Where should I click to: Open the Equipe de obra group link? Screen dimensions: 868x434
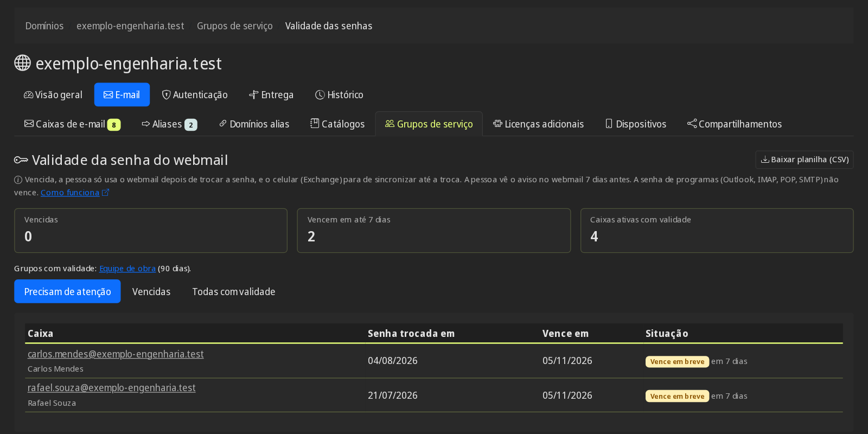coord(127,269)
